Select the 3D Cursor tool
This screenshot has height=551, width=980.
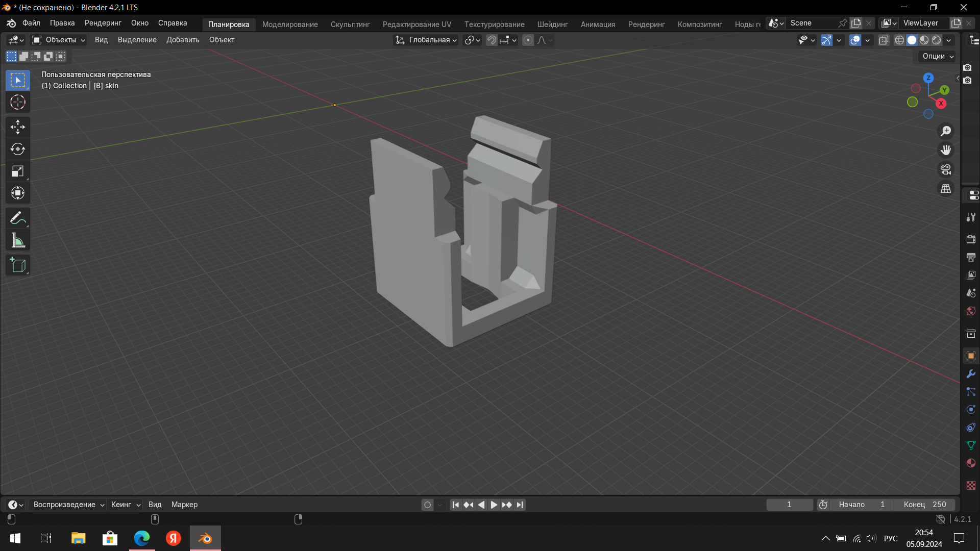[x=18, y=103]
